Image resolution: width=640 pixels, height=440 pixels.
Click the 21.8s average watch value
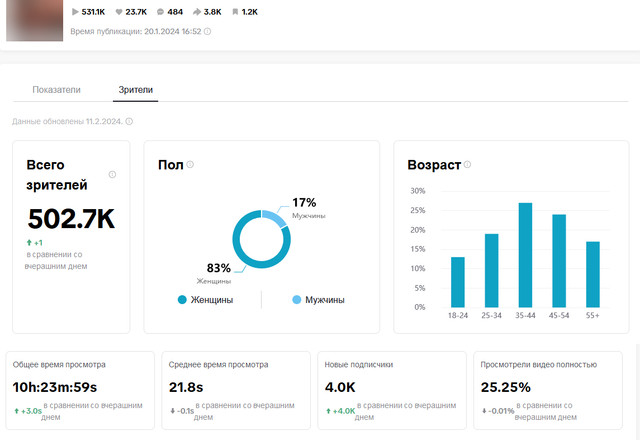186,387
